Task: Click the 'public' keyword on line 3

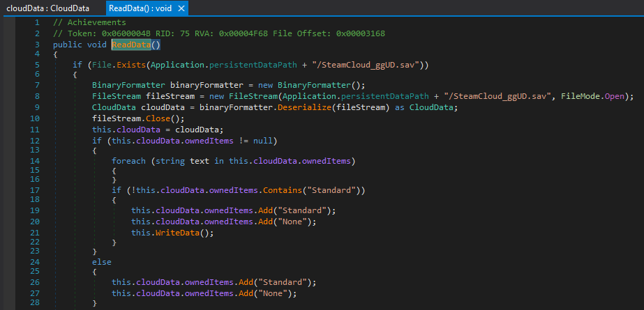Action: click(68, 45)
